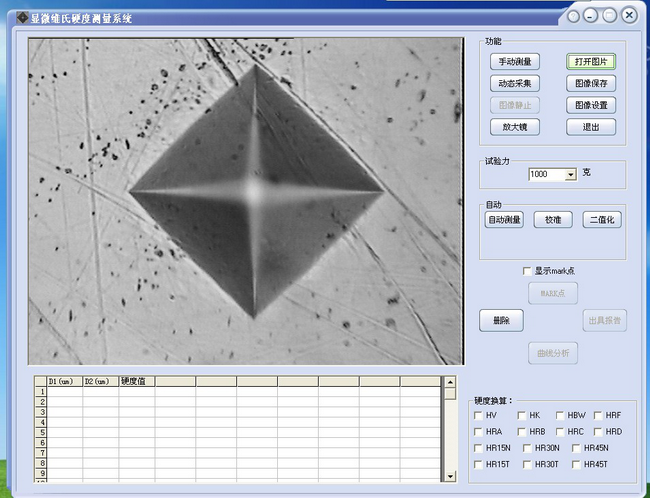Expand the 试验力 test force dropdown
The image size is (650, 498).
point(571,174)
